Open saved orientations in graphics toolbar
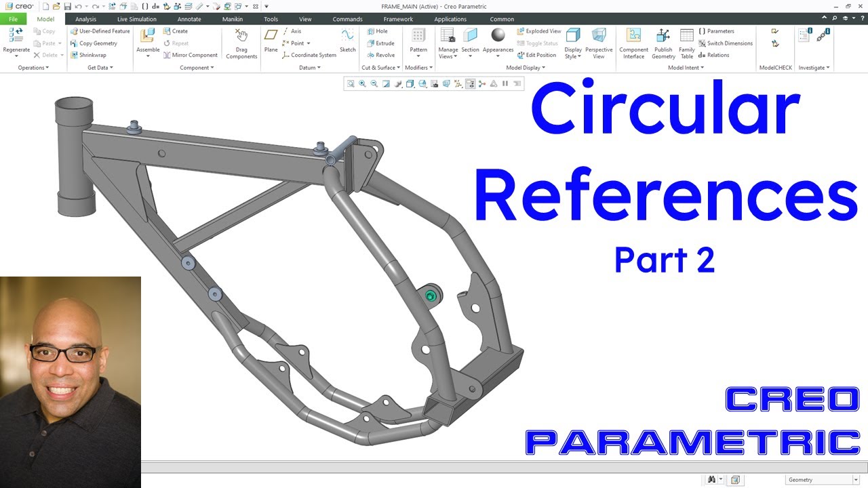Image resolution: width=868 pixels, height=488 pixels. (x=422, y=84)
